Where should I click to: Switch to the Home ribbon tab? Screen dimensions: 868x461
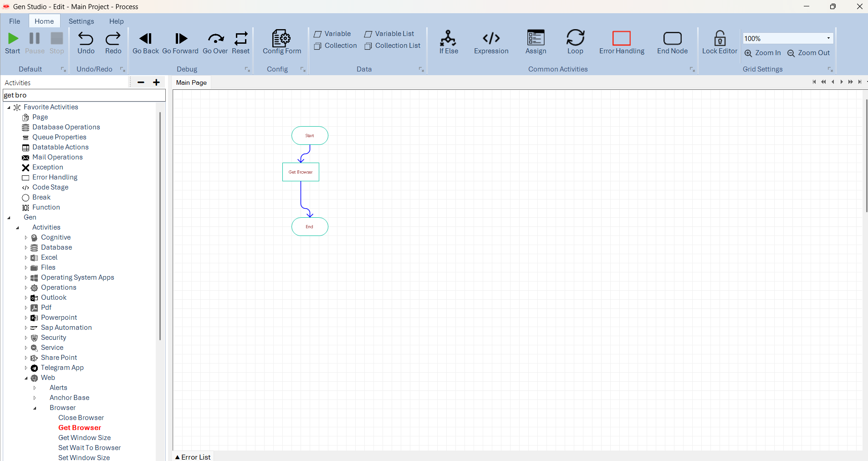coord(44,21)
